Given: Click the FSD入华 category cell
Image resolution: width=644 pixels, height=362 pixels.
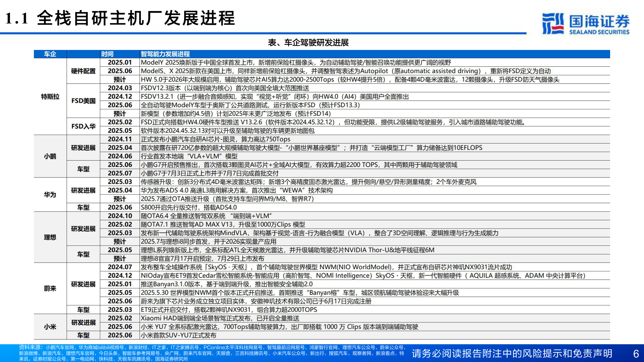Looking at the screenshot, I should tap(83, 127).
